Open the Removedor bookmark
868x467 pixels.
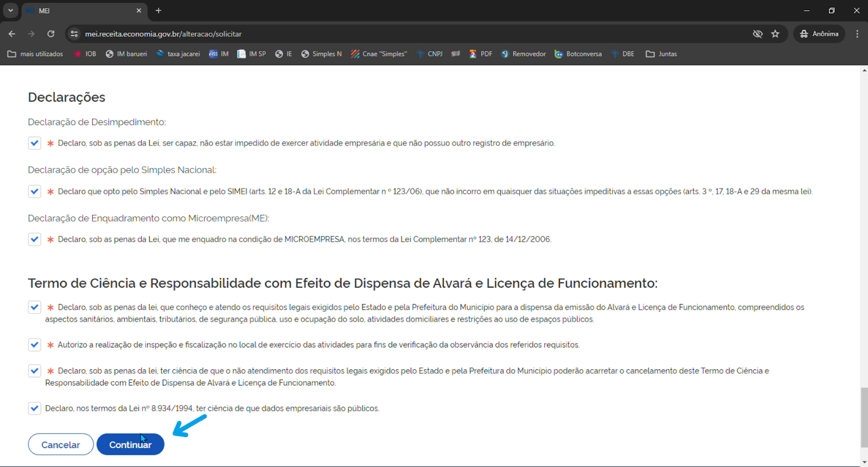[x=524, y=54]
